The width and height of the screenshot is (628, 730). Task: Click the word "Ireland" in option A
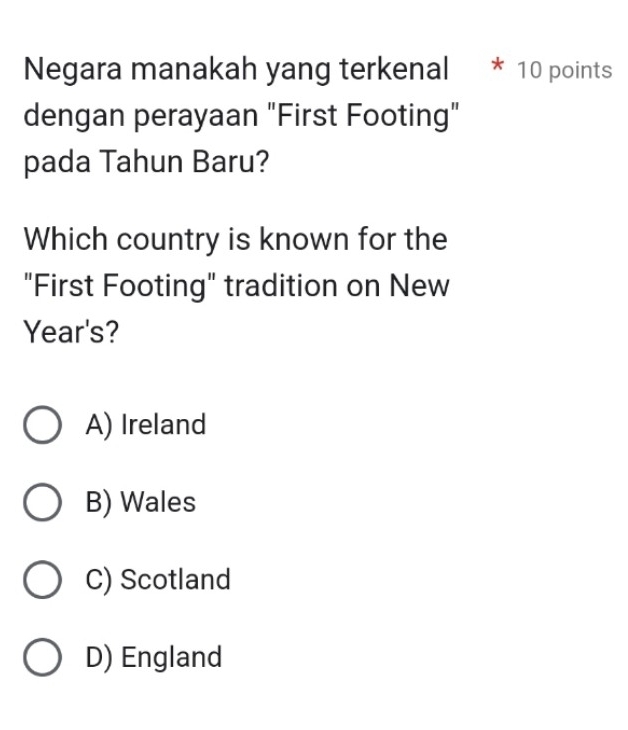164,425
